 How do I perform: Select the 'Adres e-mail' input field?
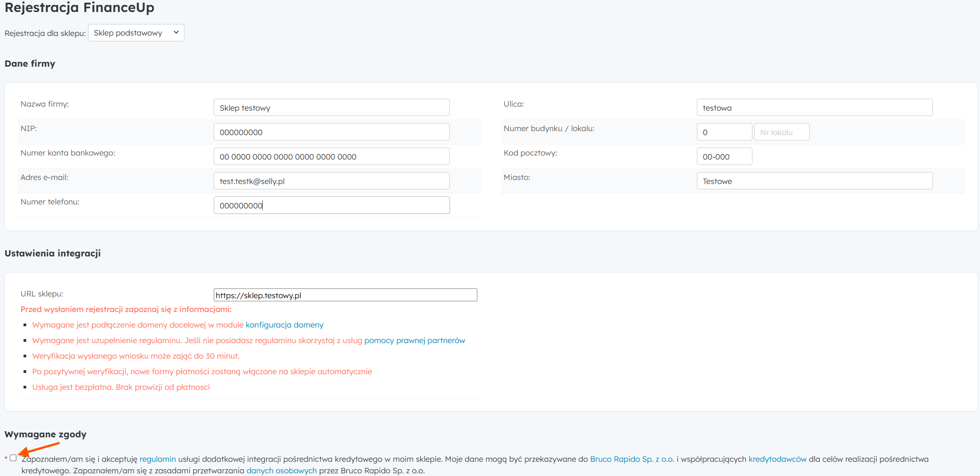[x=331, y=181]
